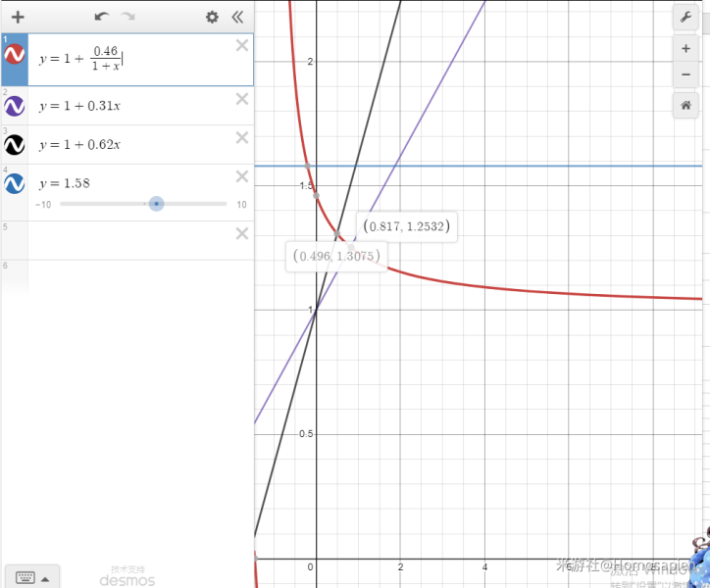Redo the last undone edit
Screen dimensions: 710x588
click(x=128, y=17)
